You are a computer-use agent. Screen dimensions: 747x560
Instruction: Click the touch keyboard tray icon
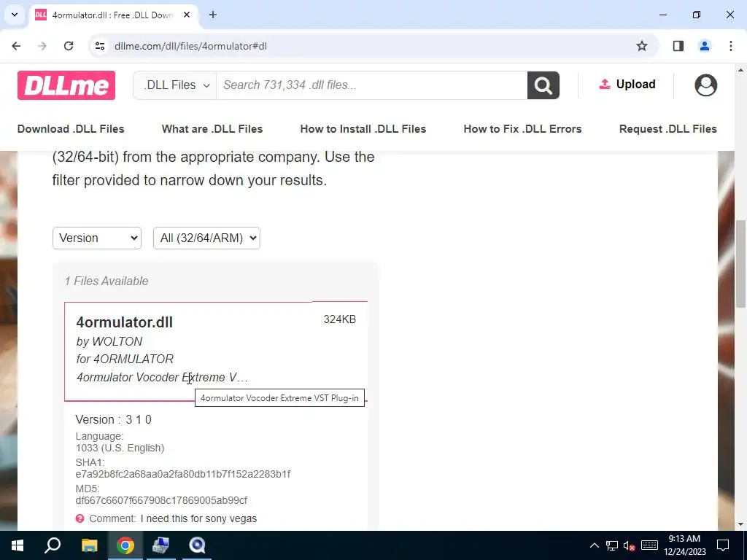point(649,545)
